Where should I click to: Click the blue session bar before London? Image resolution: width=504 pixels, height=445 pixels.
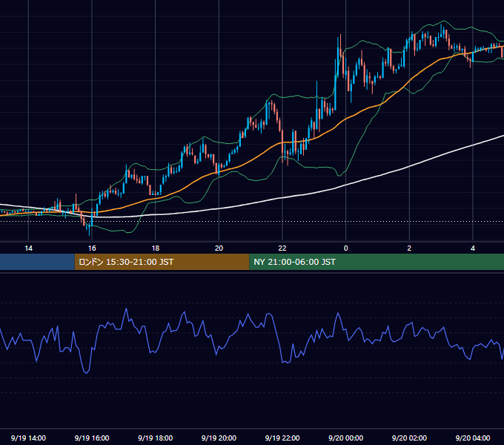pyautogui.click(x=37, y=262)
